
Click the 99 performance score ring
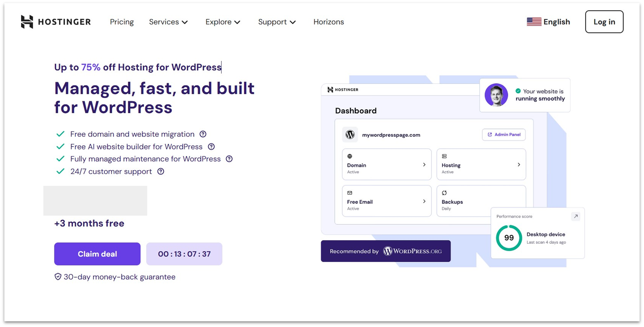pos(509,238)
